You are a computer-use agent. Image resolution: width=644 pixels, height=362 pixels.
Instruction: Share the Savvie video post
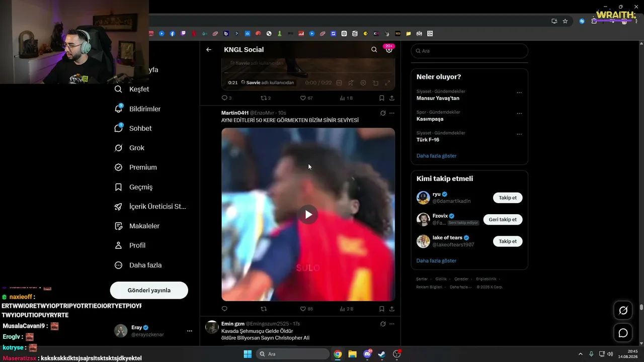392,98
